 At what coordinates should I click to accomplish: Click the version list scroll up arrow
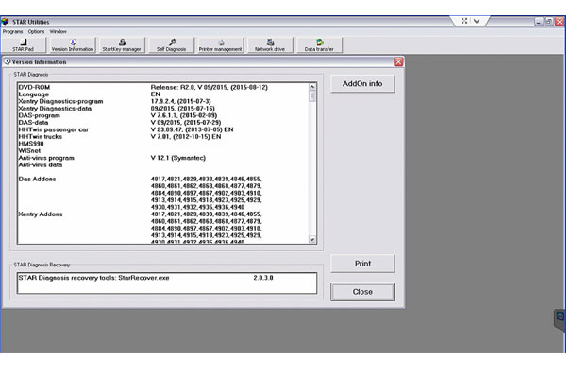[x=312, y=87]
